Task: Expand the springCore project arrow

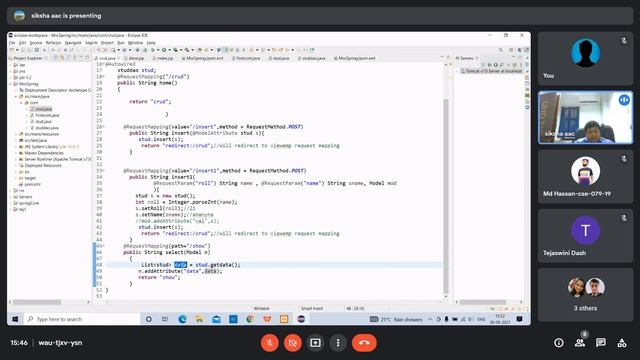Action: tap(11, 203)
